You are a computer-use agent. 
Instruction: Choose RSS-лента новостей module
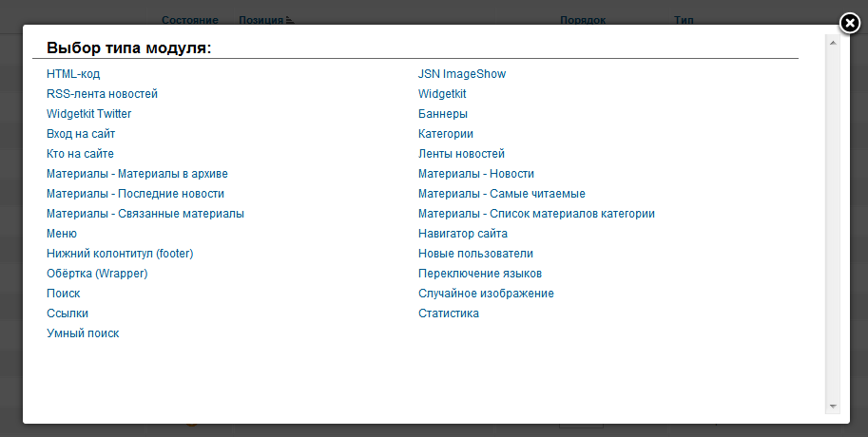[x=102, y=94]
